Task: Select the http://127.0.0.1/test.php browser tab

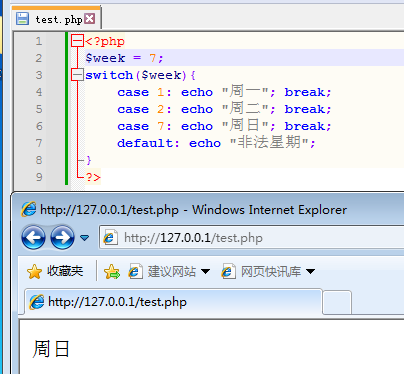Action: (173, 302)
